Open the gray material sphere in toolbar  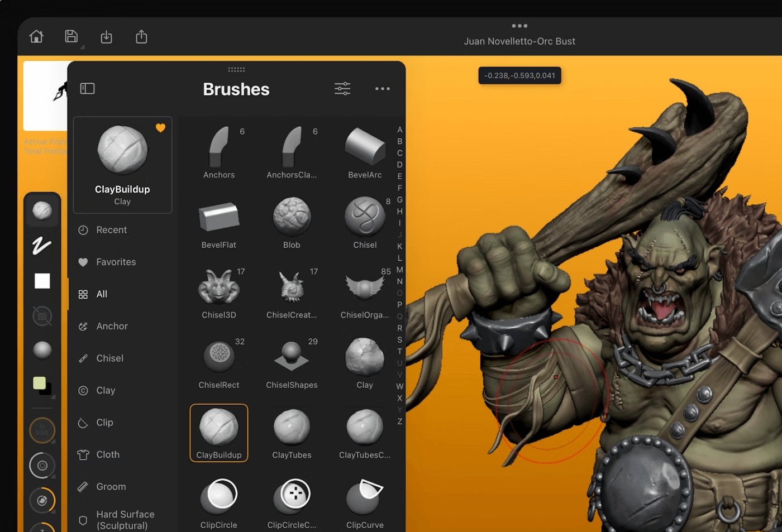42,351
